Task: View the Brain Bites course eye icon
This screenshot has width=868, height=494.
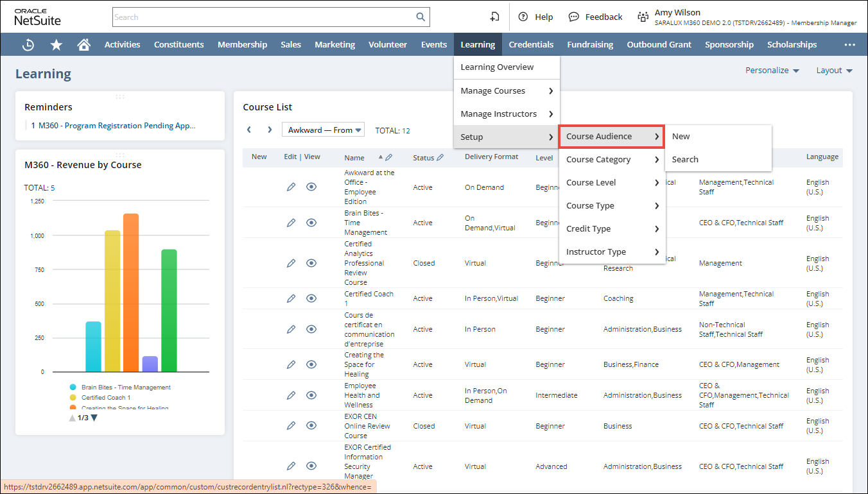Action: [x=311, y=223]
